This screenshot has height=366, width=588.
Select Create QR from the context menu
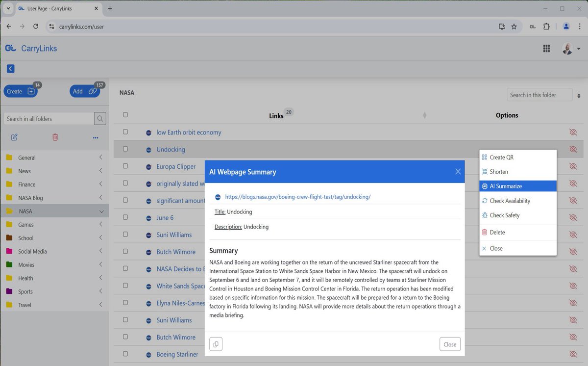click(518, 157)
